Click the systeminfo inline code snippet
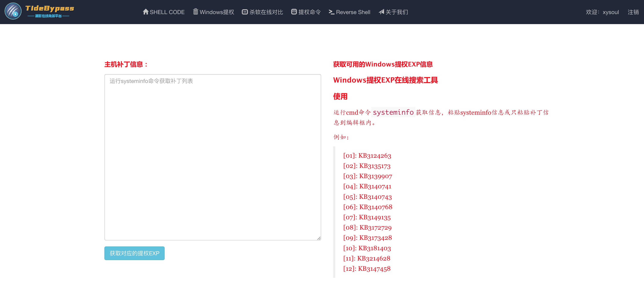Screen dimensions: 644x284 pyautogui.click(x=393, y=112)
